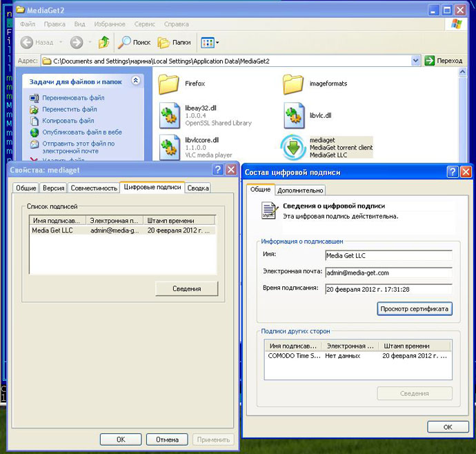Select the Firefox folder icon
The height and width of the screenshot is (454, 476).
(x=169, y=83)
